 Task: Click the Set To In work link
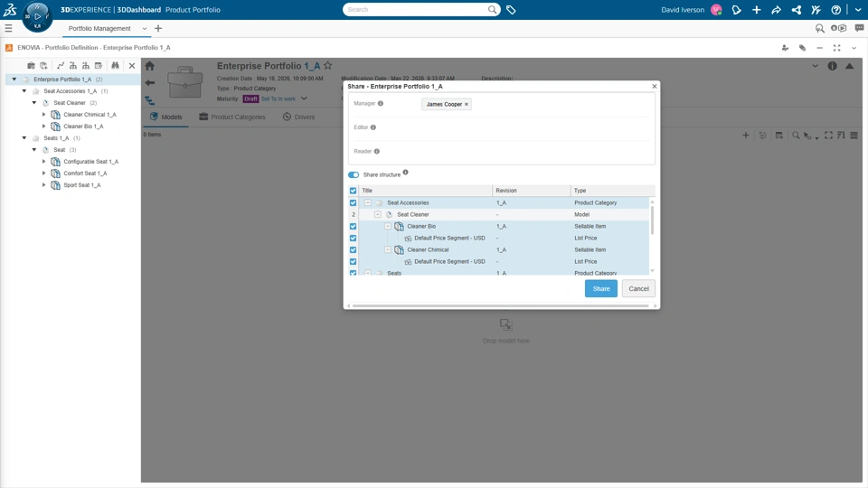tap(278, 99)
